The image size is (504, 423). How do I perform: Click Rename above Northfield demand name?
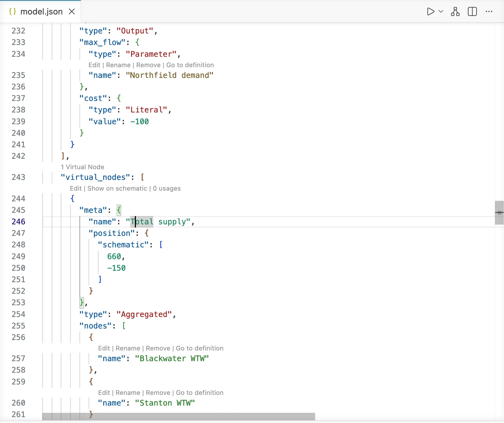118,65
